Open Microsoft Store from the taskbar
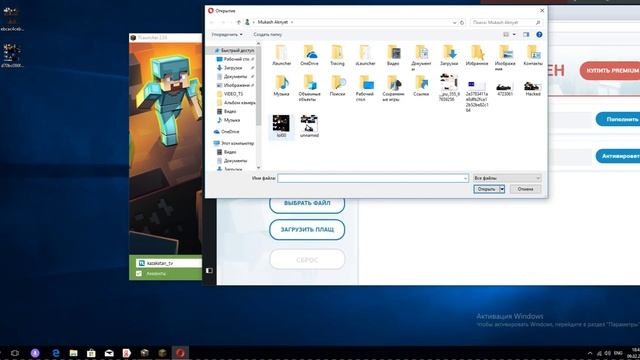The height and width of the screenshot is (360, 640). 91,353
